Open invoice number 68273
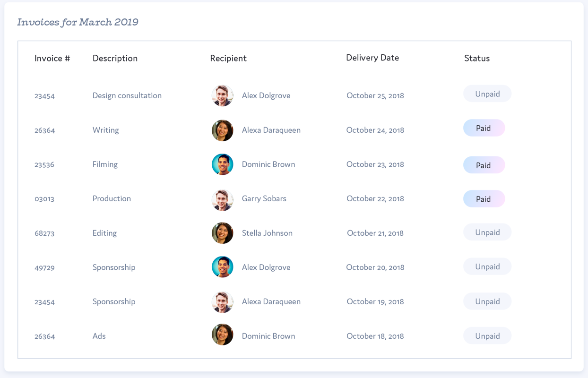588x378 pixels. point(44,233)
